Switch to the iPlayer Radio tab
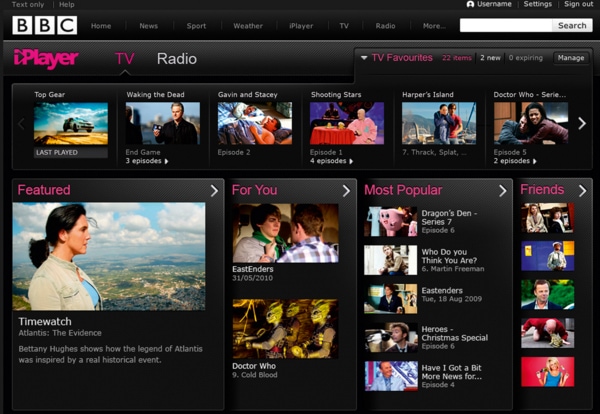Viewport: 600px width, 414px height. 177,59
